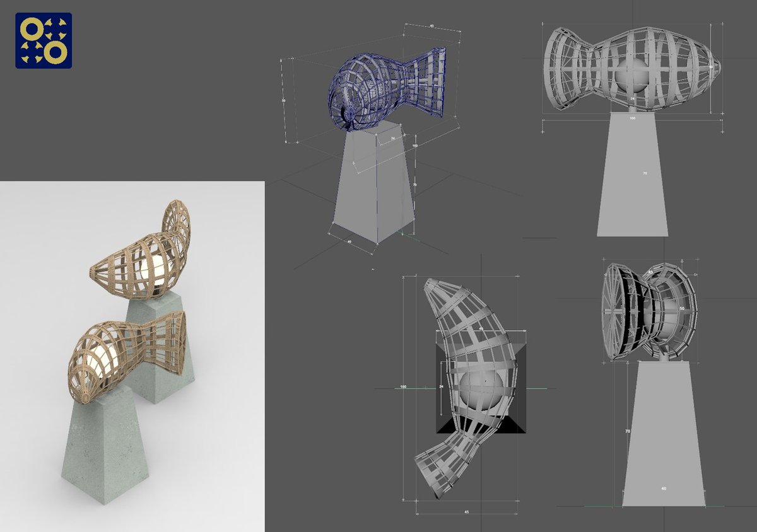Viewport: 757px width, 532px height.
Task: Click the "70" dimension on side view pedestal
Action: 627,431
